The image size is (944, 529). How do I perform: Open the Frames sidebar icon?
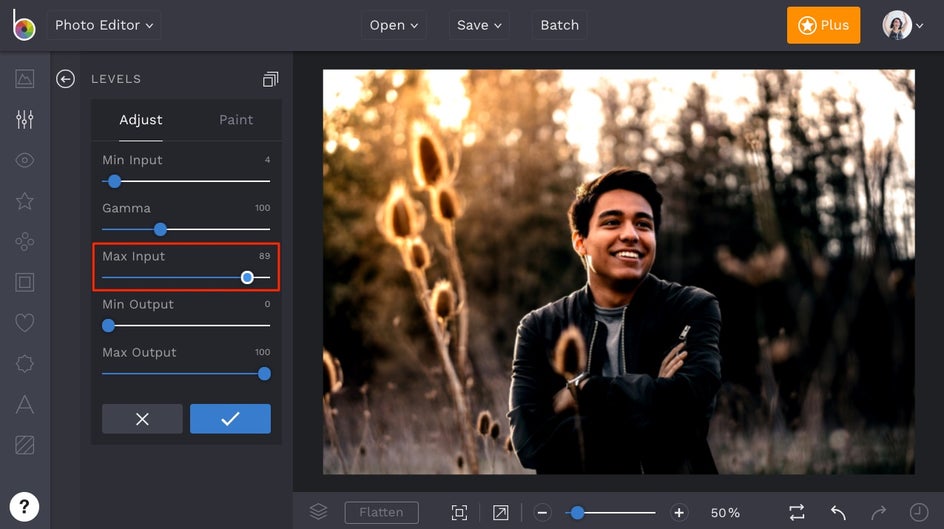25,282
